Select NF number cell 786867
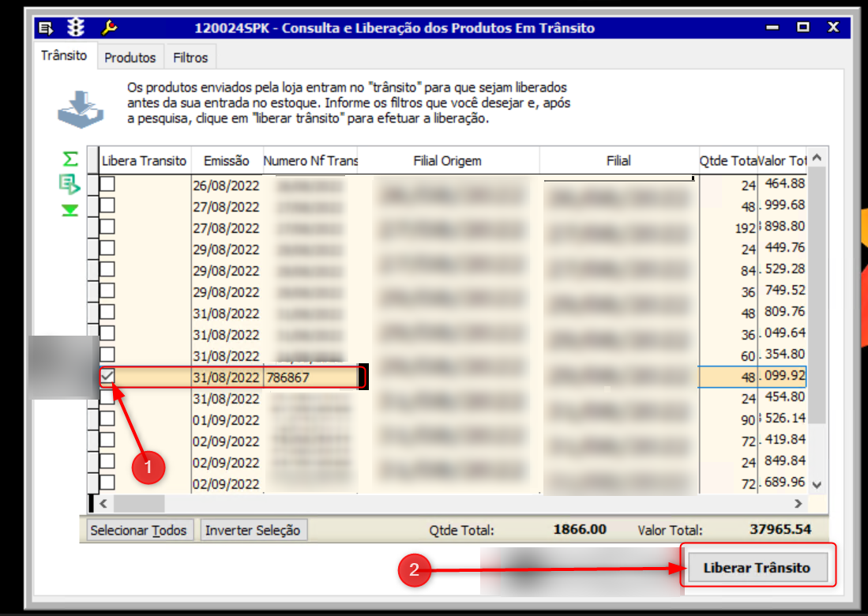Image resolution: width=868 pixels, height=616 pixels. pos(310,377)
